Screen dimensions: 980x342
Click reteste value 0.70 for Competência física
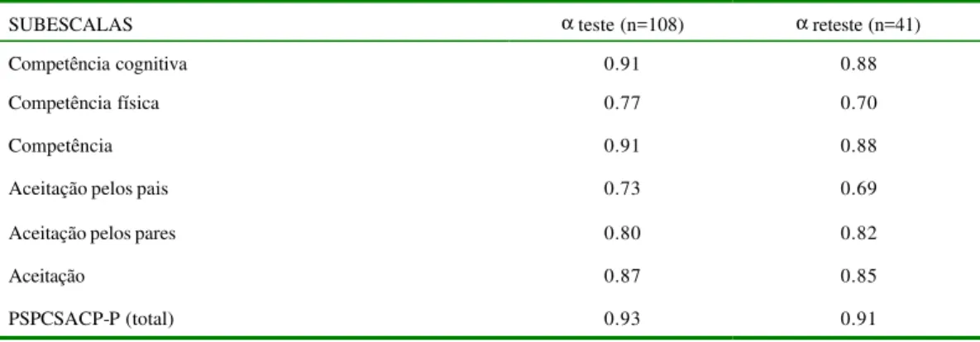coord(859,103)
